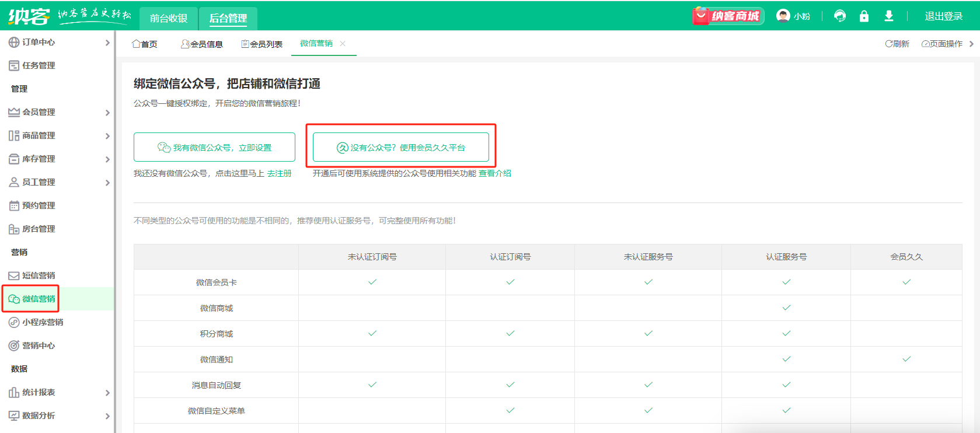Click the download icon in header
The image size is (980, 433).
click(x=889, y=16)
